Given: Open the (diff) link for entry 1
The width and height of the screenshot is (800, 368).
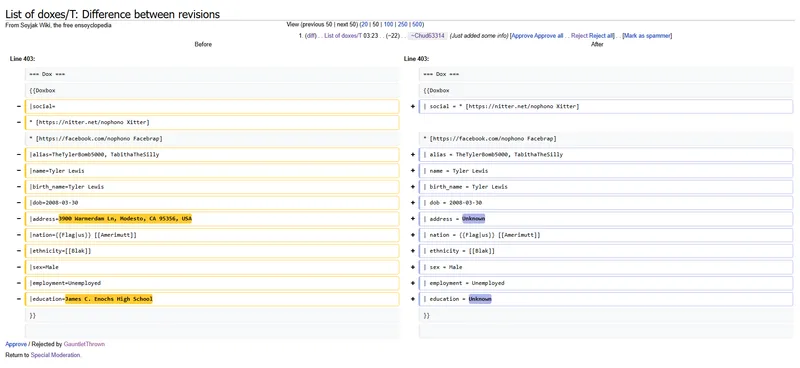Looking at the screenshot, I should coord(311,36).
